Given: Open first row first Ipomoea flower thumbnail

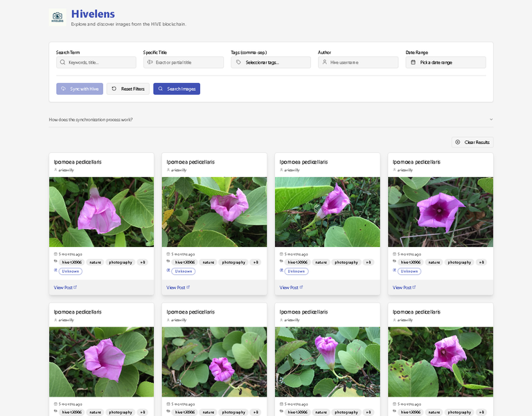Looking at the screenshot, I should point(101,212).
